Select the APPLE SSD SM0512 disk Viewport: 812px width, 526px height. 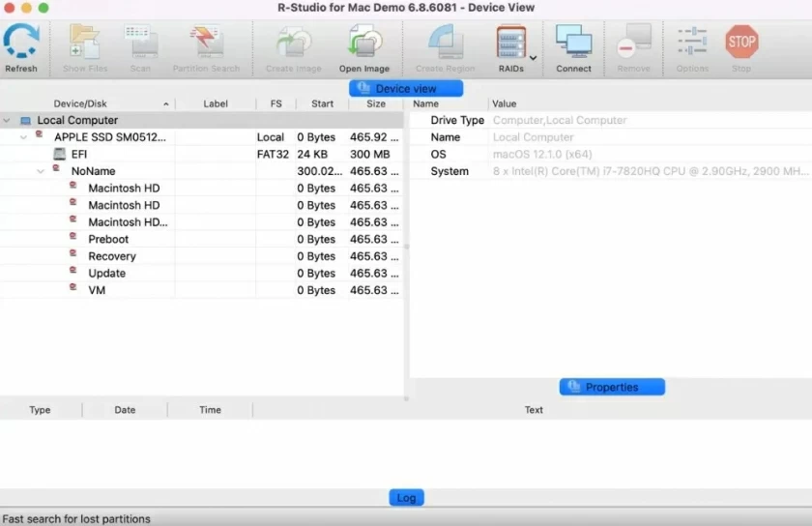[x=201, y=137]
